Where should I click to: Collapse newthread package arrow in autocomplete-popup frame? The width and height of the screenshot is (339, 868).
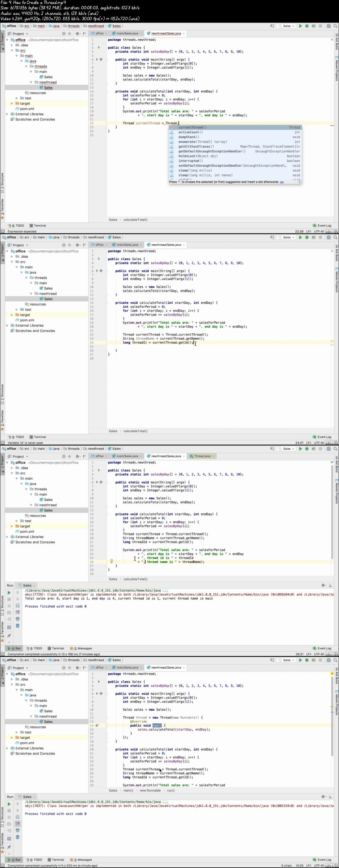[x=31, y=82]
